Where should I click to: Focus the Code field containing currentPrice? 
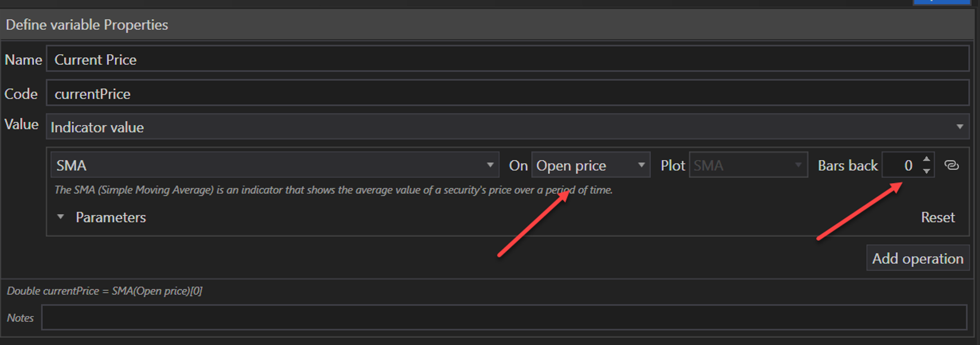tap(507, 94)
